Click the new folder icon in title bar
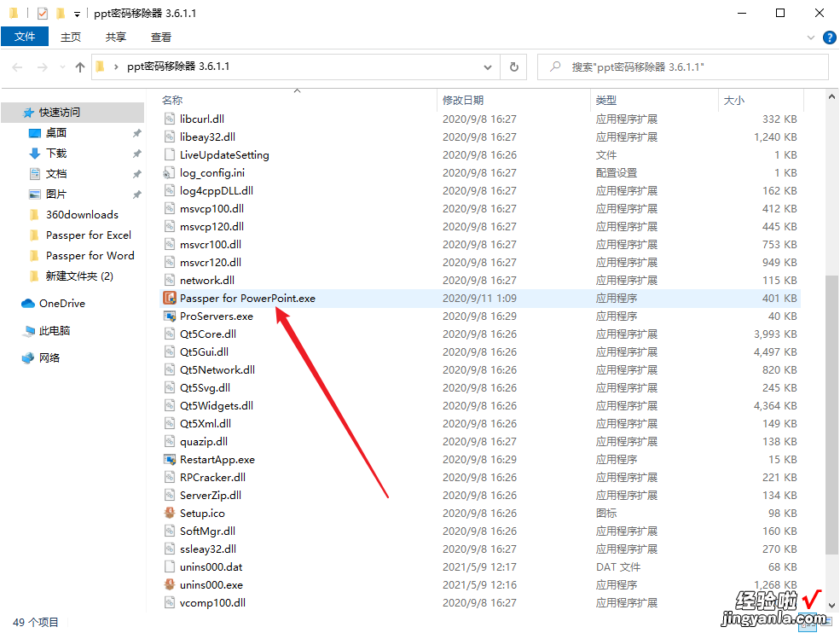The width and height of the screenshot is (840, 633). [x=61, y=13]
